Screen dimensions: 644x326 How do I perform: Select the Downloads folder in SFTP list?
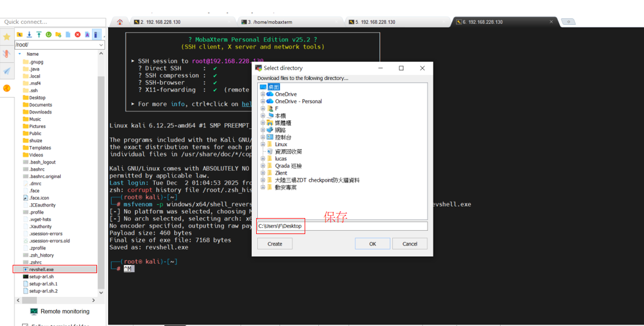(40, 112)
